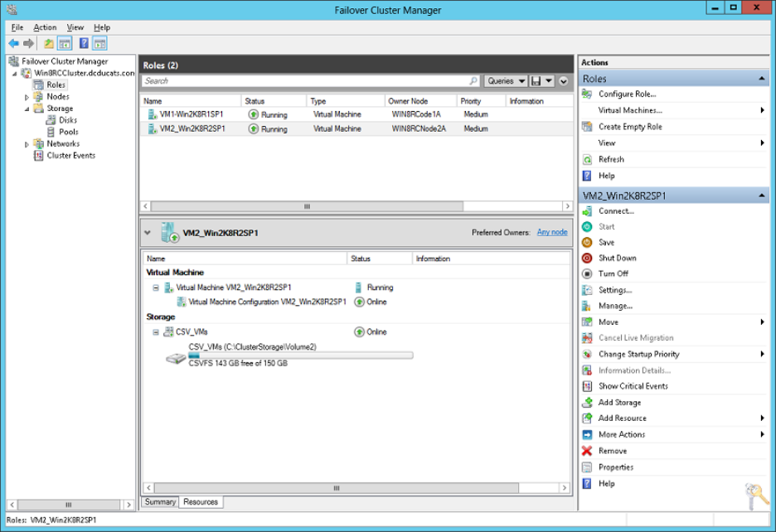The image size is (776, 532).
Task: Expand the search options circular chevron
Action: [564, 80]
